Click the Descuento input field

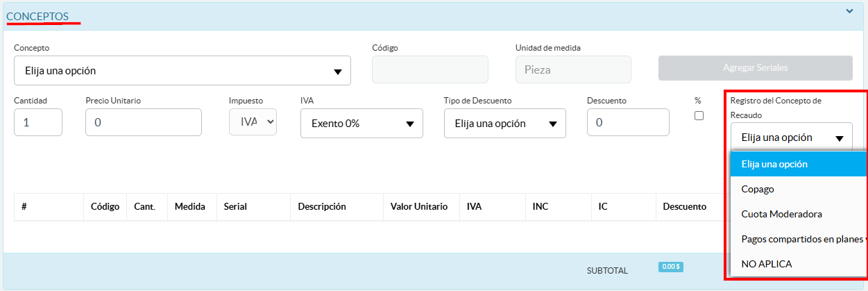pos(628,123)
